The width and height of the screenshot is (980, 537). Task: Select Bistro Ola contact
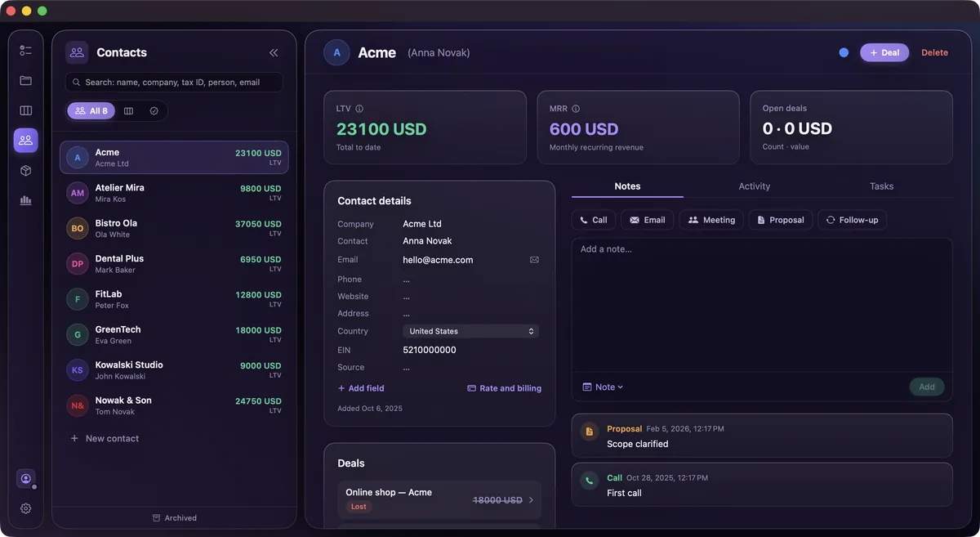pyautogui.click(x=174, y=228)
